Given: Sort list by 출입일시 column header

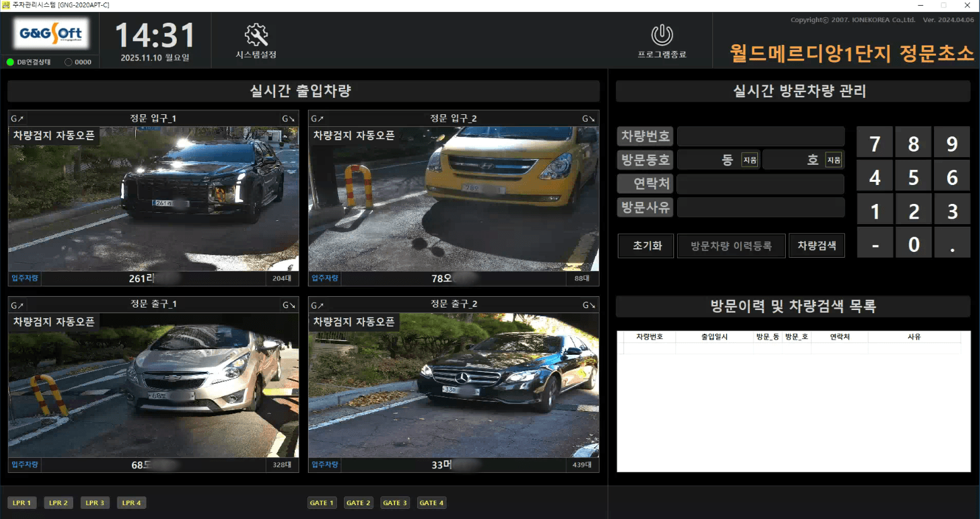Looking at the screenshot, I should click(x=714, y=337).
